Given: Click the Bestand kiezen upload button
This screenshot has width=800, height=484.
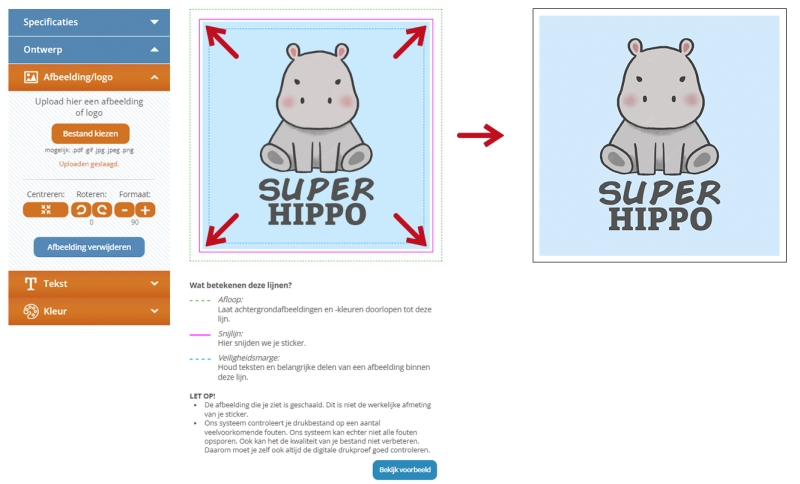Looking at the screenshot, I should tap(90, 134).
